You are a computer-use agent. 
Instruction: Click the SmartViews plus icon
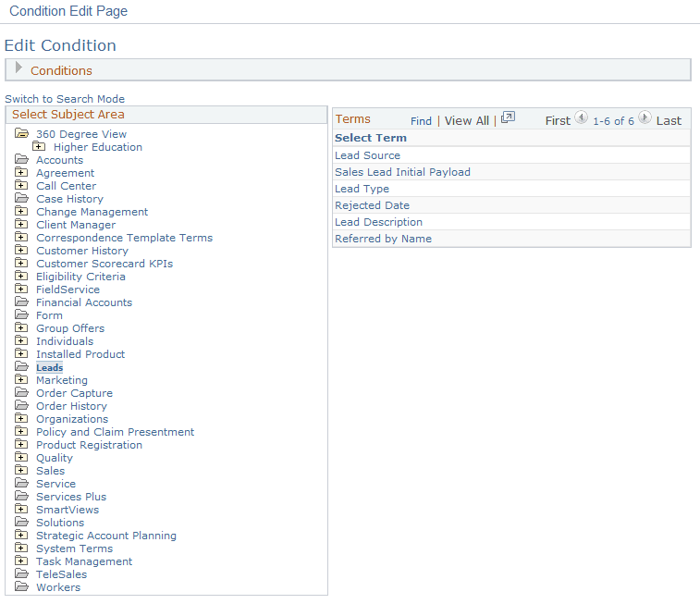coord(21,509)
